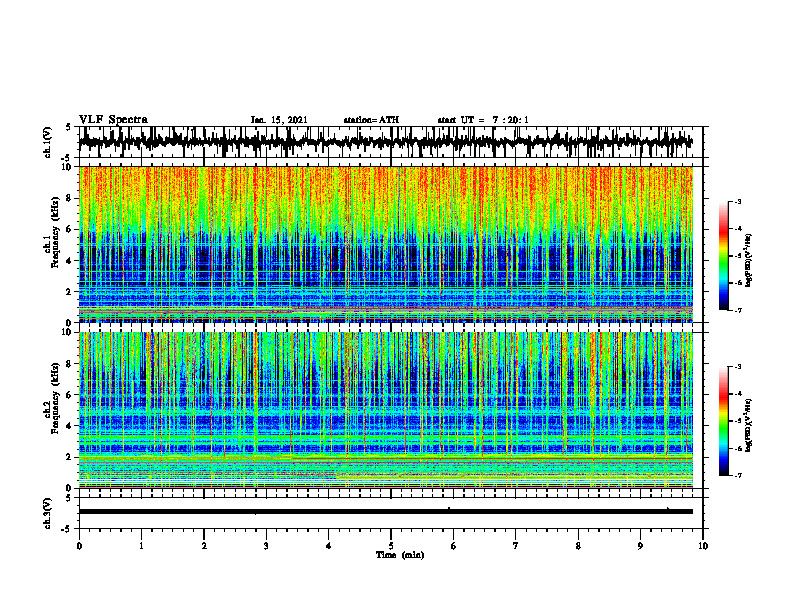Image resolution: width=792 pixels, height=612 pixels.
Task: Click the "-3" label on ch.1 colorbar
Action: (738, 202)
